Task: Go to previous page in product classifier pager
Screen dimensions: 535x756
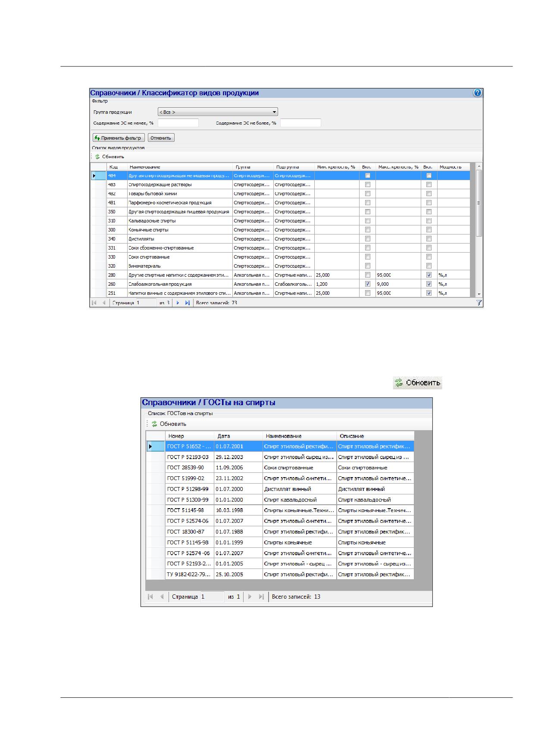Action: click(x=104, y=303)
